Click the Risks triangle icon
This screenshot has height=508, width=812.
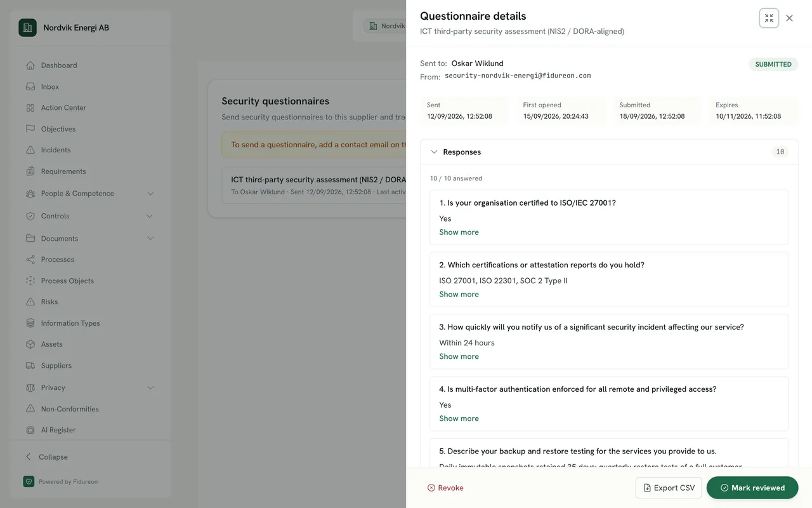[30, 302]
